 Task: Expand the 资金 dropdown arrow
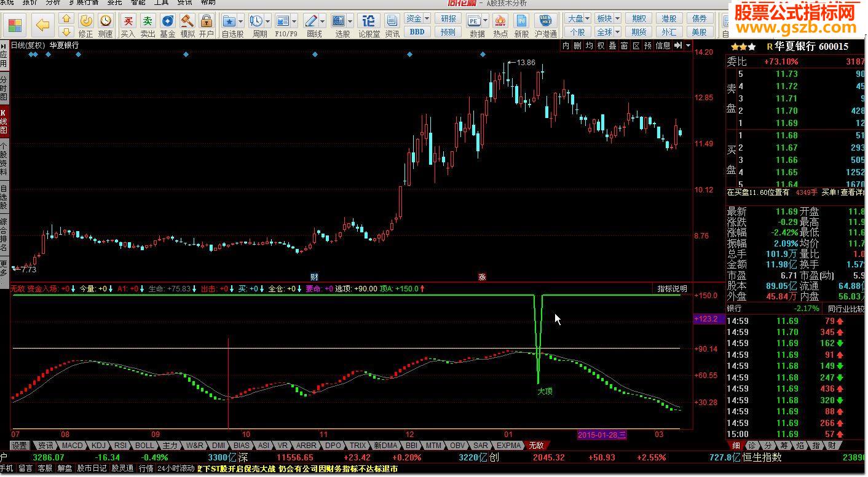(427, 19)
